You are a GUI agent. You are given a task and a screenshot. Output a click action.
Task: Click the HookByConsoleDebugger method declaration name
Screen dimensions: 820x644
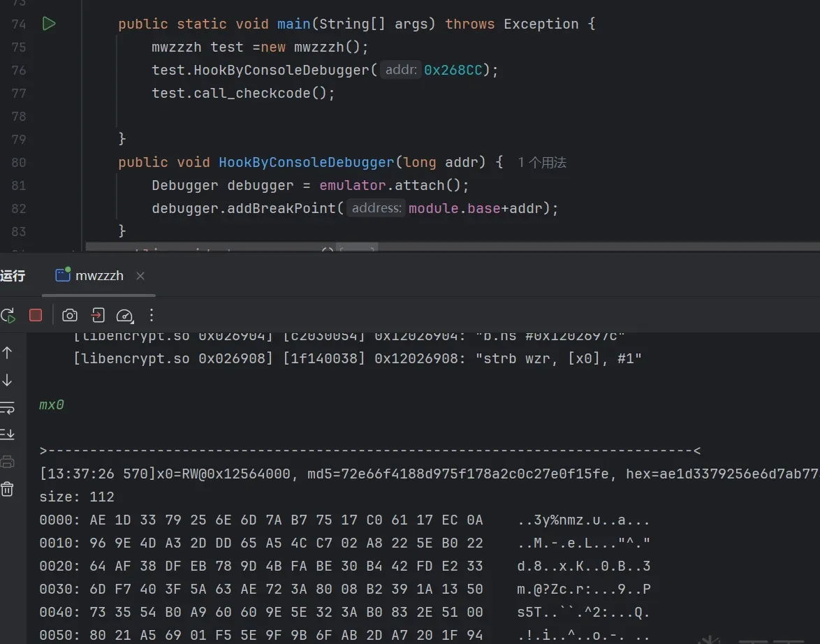(x=306, y=162)
